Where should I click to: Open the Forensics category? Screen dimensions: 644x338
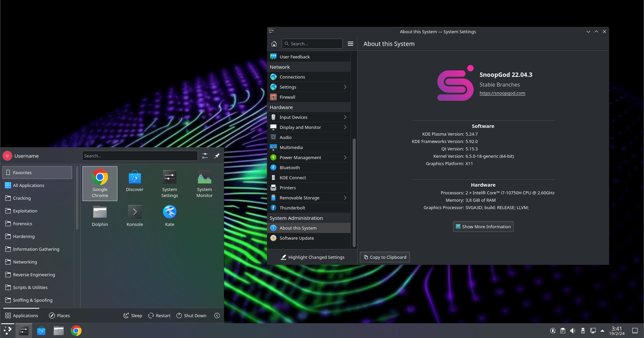coord(37,224)
